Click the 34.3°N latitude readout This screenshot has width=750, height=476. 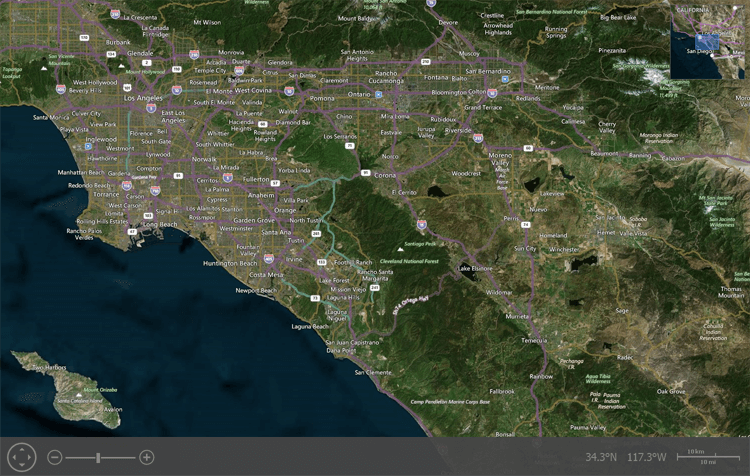tap(601, 457)
